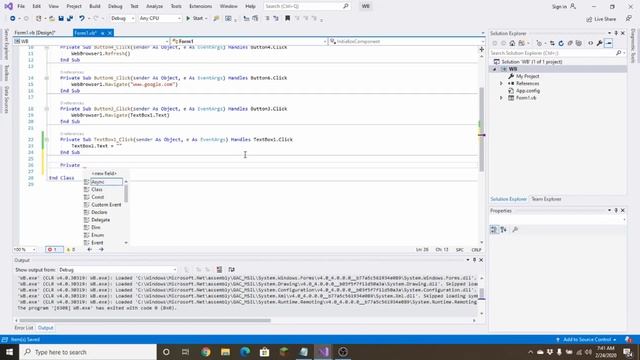Open the Debug menu

click(115, 6)
